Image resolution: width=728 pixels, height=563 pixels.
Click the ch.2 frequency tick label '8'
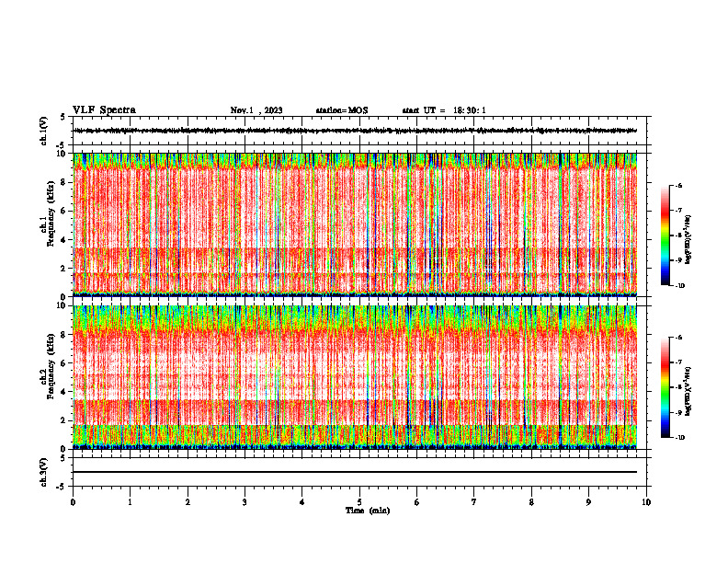click(x=63, y=335)
